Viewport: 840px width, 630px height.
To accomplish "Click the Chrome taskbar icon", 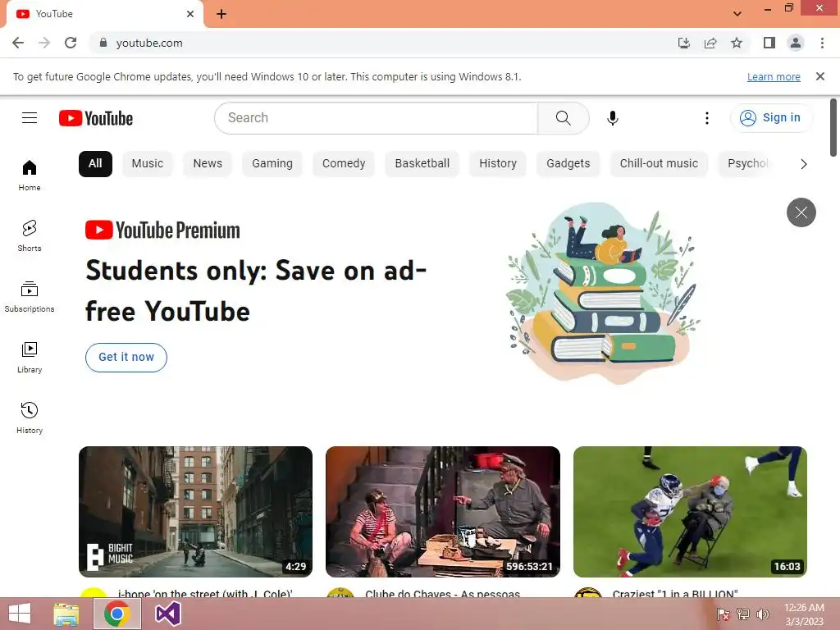I will pyautogui.click(x=116, y=614).
